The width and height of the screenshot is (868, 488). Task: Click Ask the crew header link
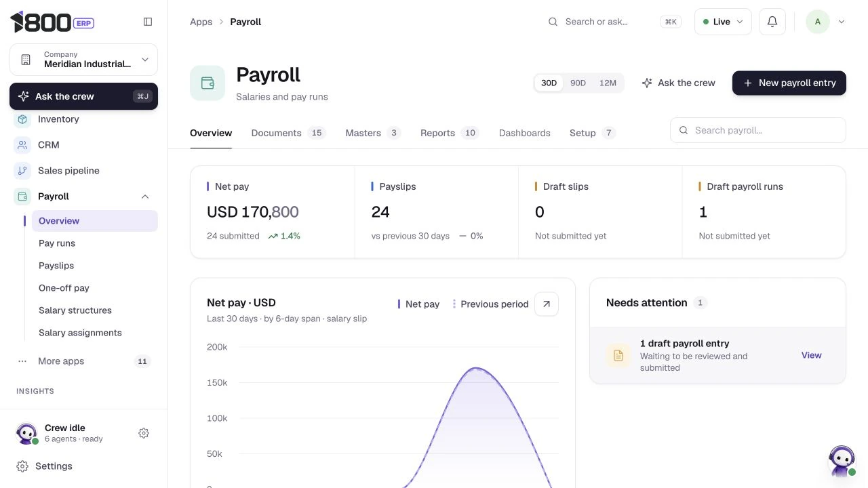(678, 83)
